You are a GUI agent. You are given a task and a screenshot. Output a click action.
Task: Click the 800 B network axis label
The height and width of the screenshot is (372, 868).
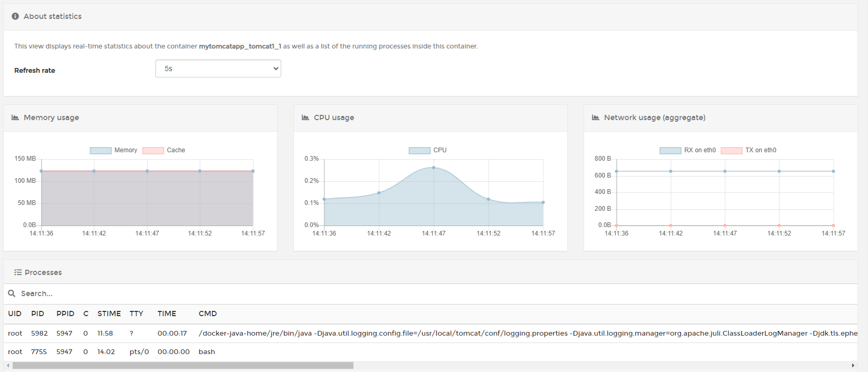tap(603, 159)
